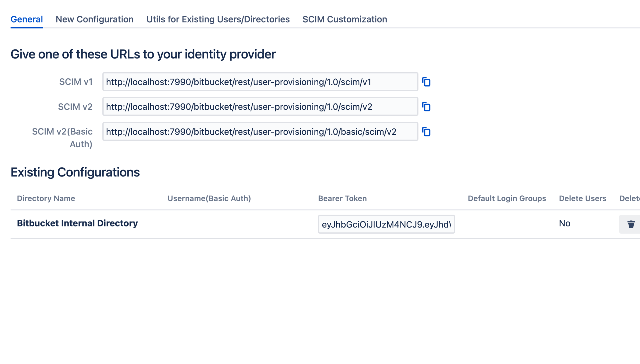Viewport: 640px width, 364px height.
Task: Open the General tab
Action: coord(27,19)
